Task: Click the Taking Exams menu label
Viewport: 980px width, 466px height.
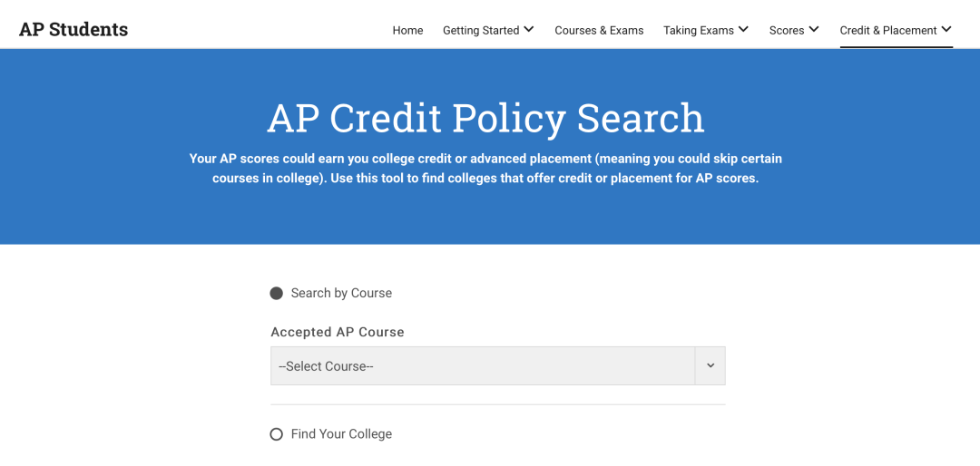Action: (698, 30)
